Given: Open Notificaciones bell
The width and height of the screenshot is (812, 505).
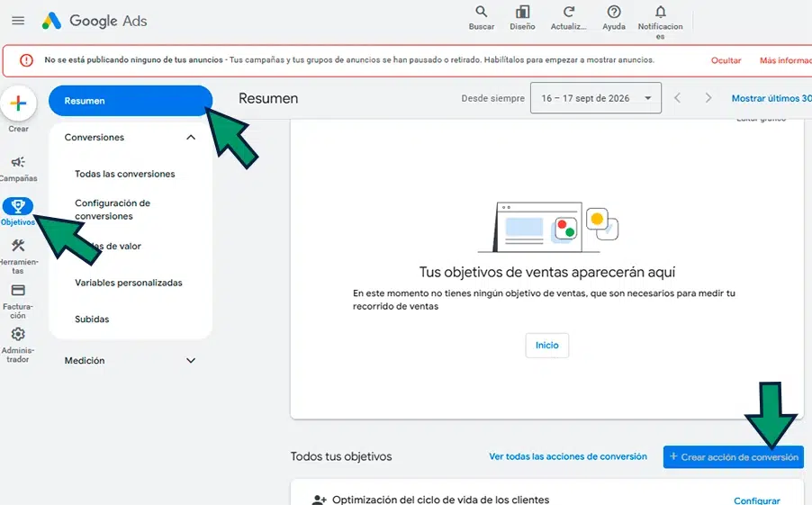Looking at the screenshot, I should pos(660,22).
